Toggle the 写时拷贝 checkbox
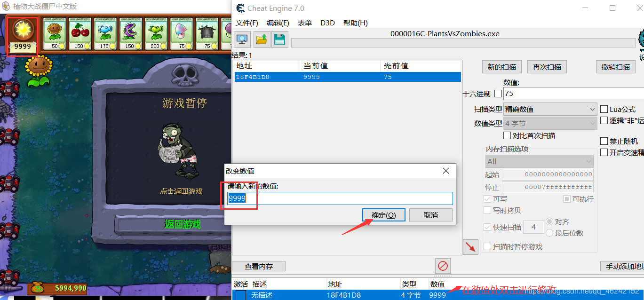Viewport: 644px width, 300px height. coord(487,210)
